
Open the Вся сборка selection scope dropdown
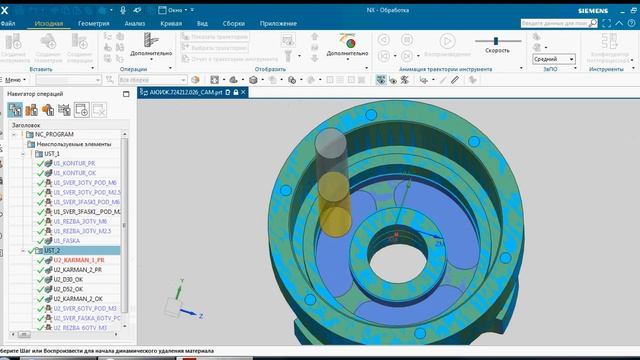point(153,80)
